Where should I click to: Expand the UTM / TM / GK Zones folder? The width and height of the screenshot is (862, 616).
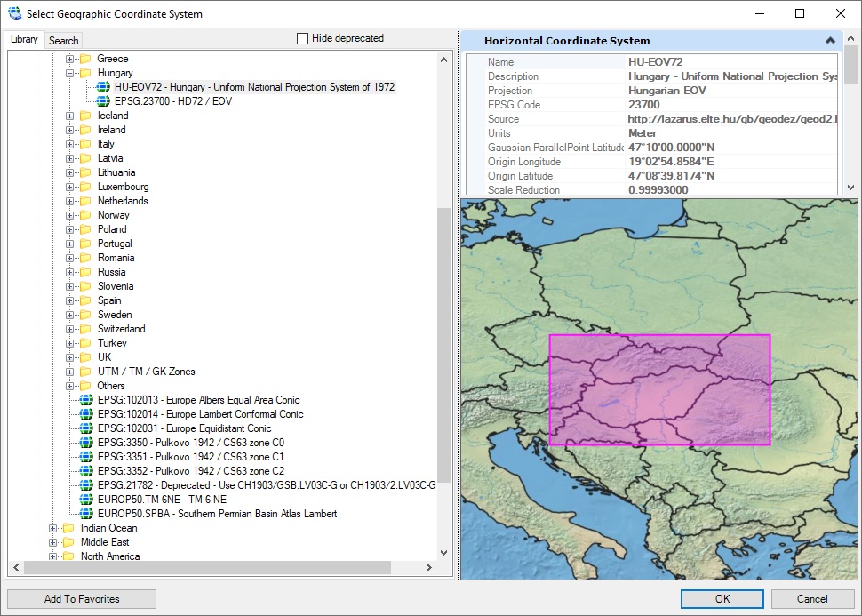[70, 372]
